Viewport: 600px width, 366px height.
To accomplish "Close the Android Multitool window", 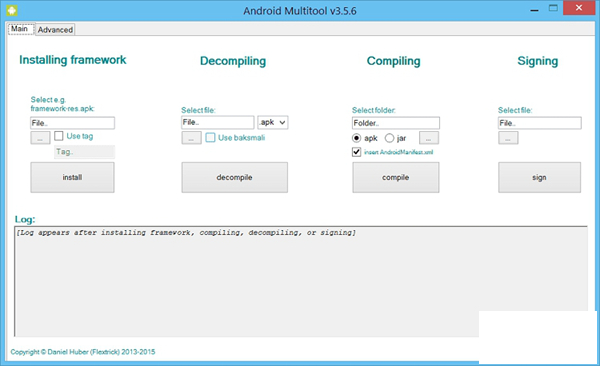I will point(579,8).
